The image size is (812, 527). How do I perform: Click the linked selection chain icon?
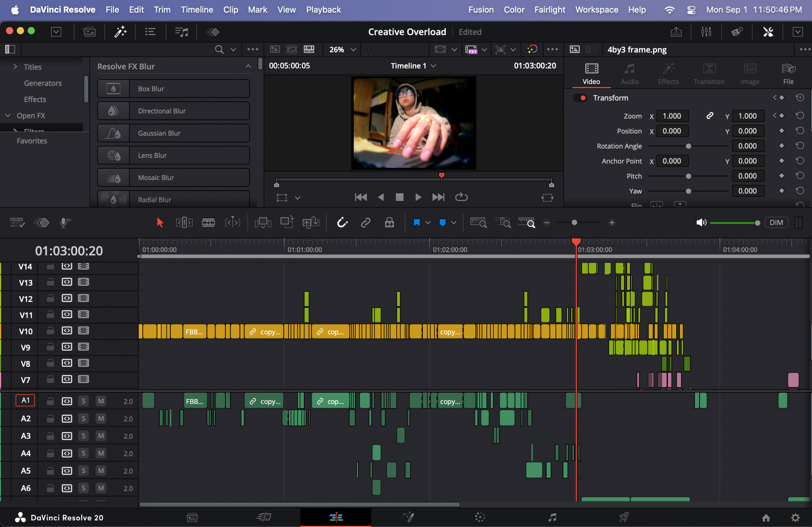(365, 223)
